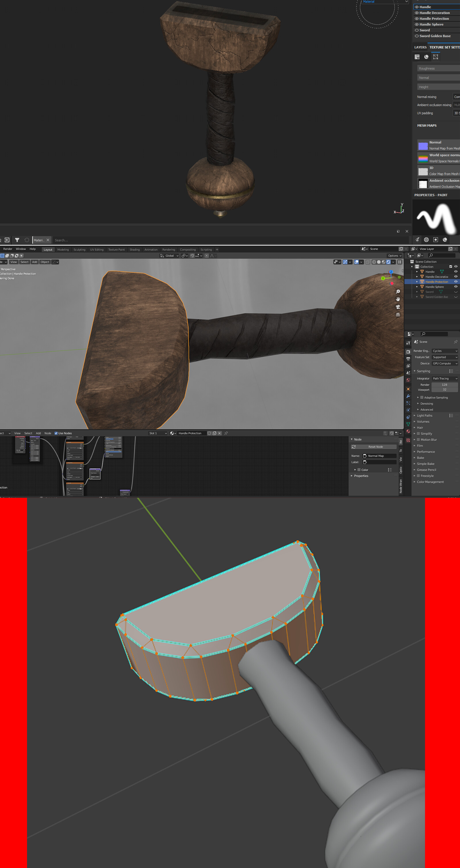Open the Options panel in viewport header
This screenshot has height=868, width=460.
tap(394, 256)
